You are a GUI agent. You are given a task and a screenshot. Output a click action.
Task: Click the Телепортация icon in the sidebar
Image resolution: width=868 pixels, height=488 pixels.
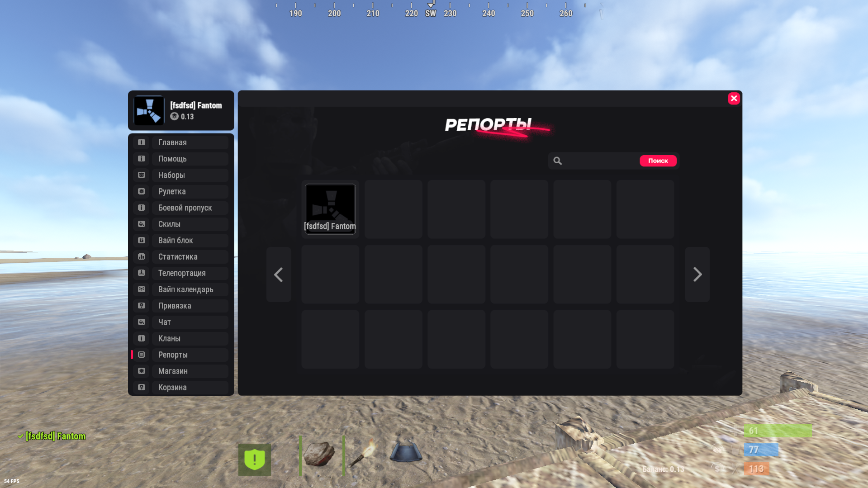tap(141, 273)
